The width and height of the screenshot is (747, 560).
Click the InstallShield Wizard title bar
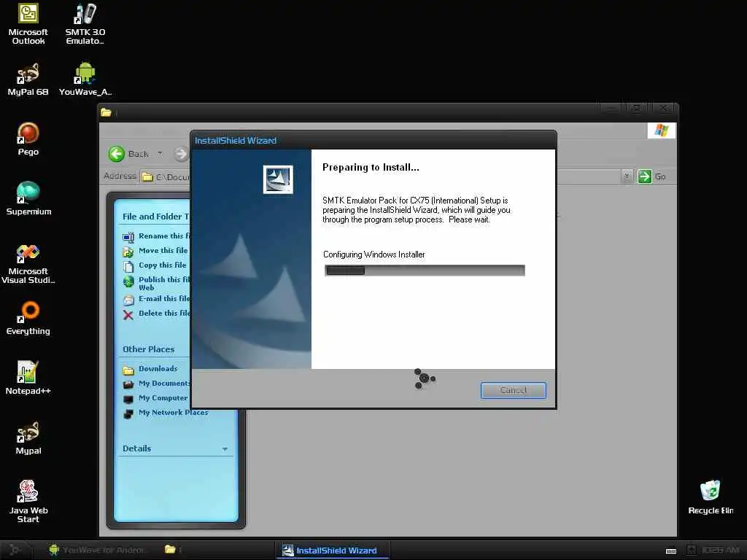pos(373,141)
